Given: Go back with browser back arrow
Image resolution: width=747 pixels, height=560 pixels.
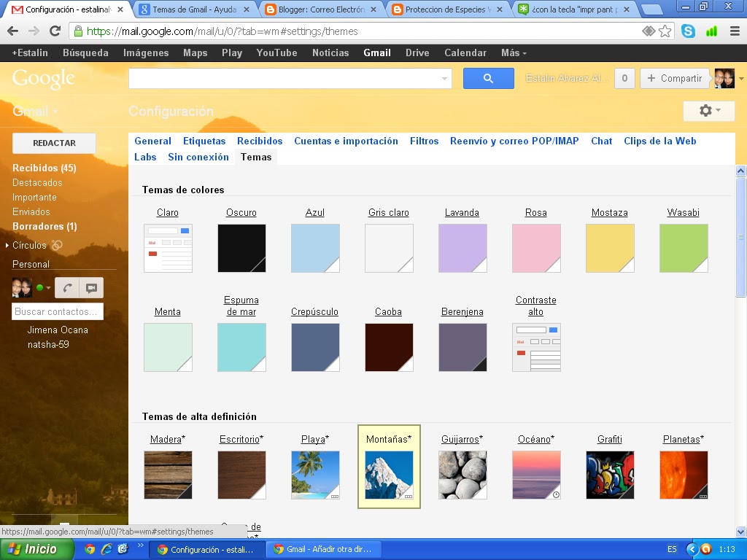Looking at the screenshot, I should 13,31.
